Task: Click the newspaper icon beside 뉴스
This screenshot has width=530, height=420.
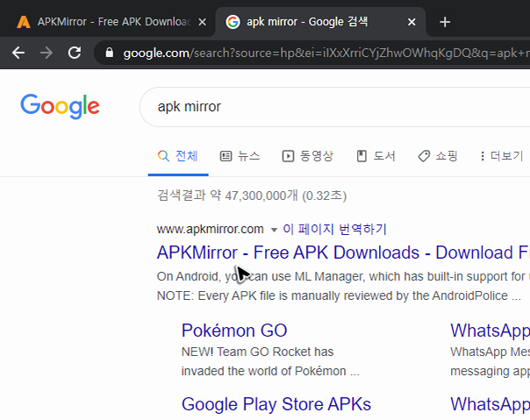Action: (x=226, y=156)
